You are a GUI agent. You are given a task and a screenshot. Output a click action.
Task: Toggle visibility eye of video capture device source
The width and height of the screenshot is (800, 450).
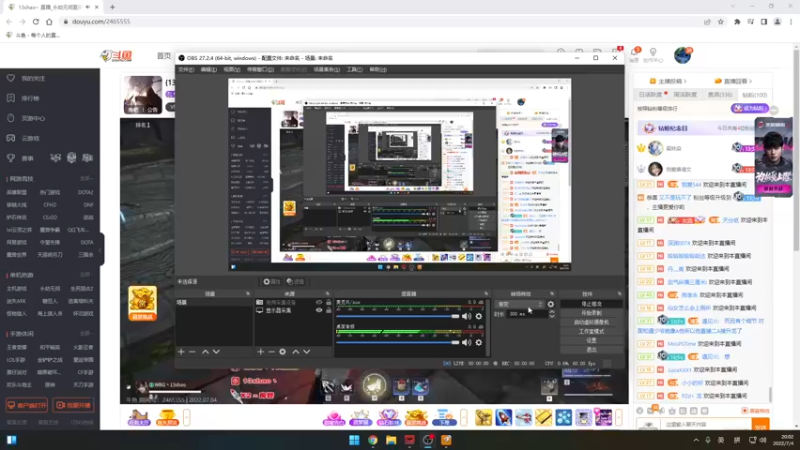coord(319,303)
